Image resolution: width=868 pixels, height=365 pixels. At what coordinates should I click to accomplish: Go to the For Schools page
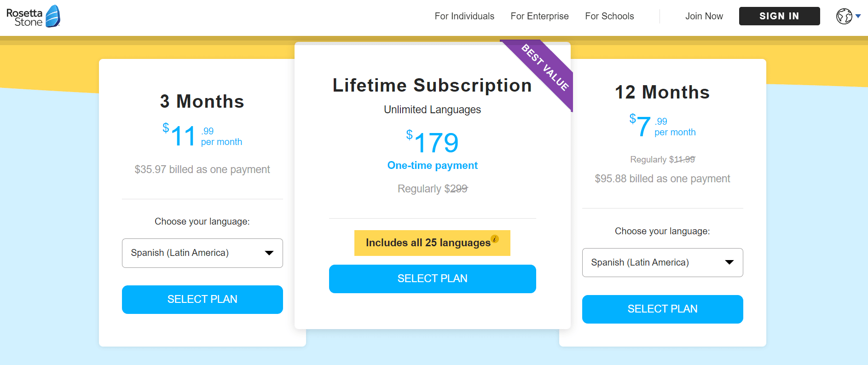point(609,16)
